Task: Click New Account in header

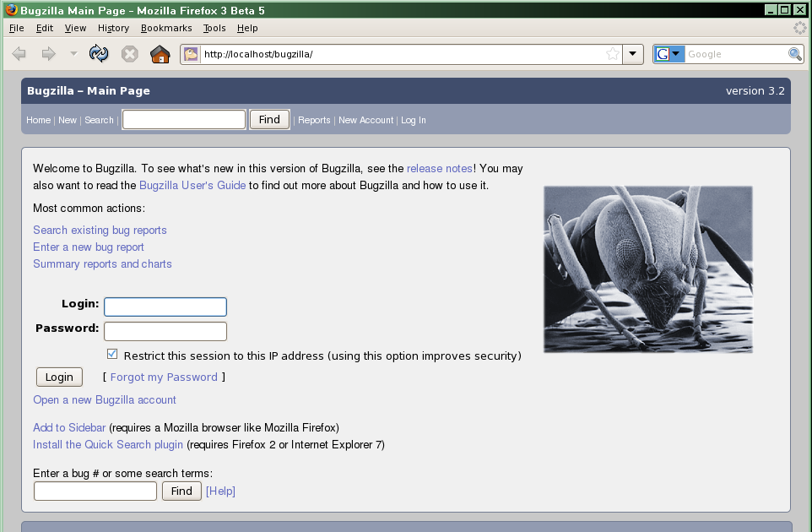Action: (366, 120)
